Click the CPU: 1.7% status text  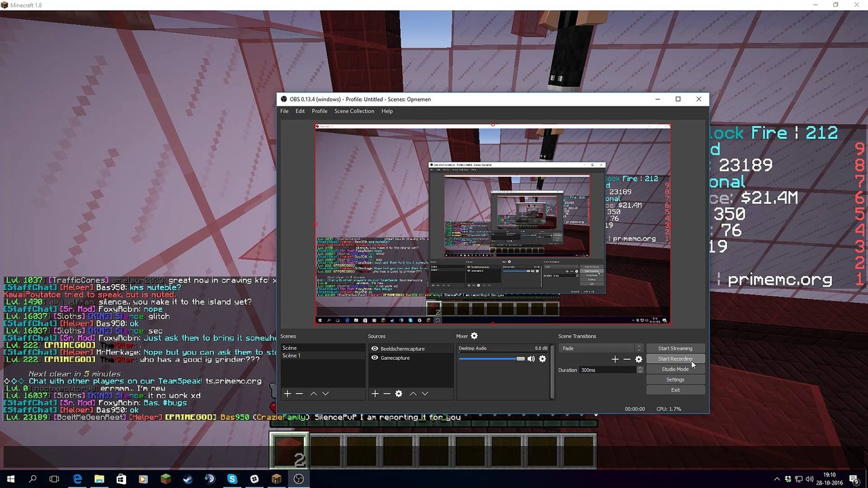[x=668, y=409]
